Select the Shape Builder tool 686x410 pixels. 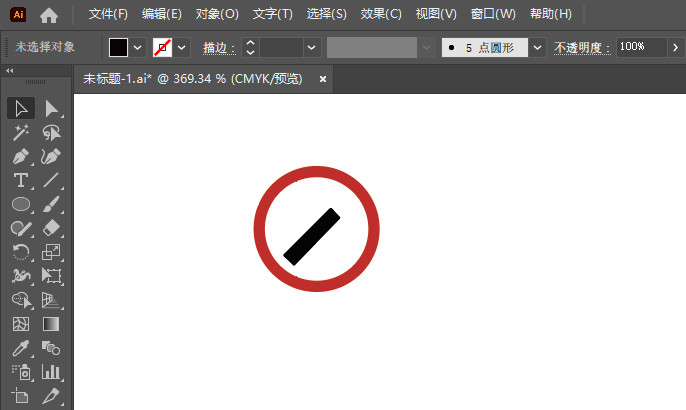[x=21, y=300]
